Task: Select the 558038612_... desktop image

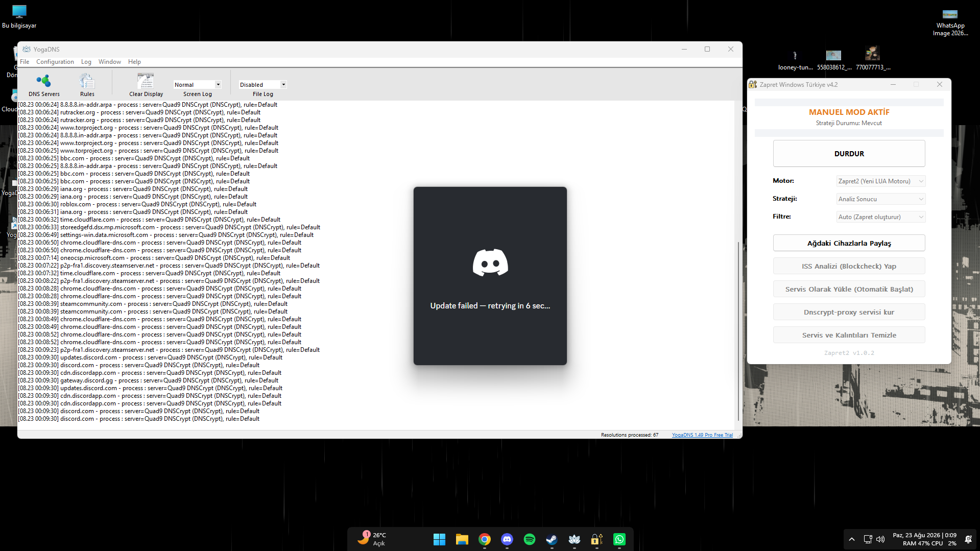Action: [834, 59]
